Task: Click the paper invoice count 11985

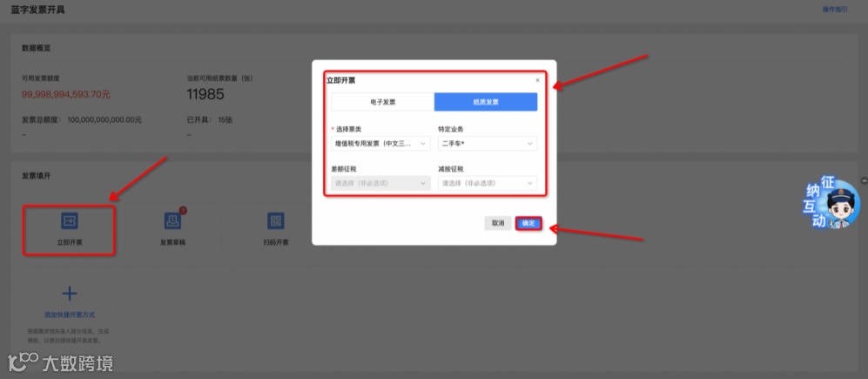Action: [205, 94]
